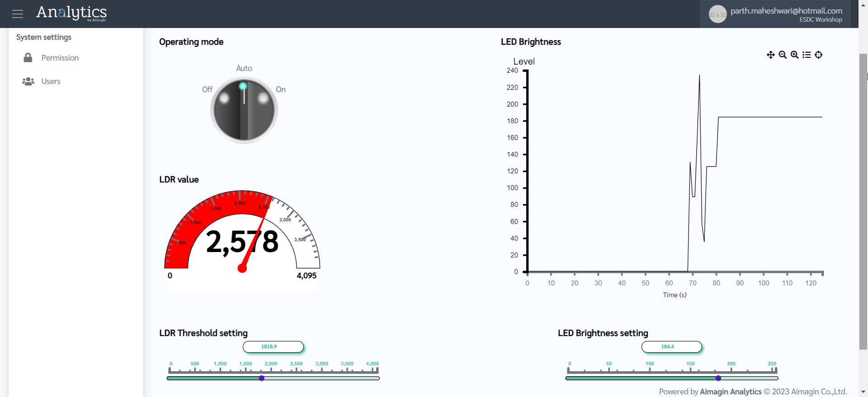Click the 4,095 gauge maximum label
This screenshot has height=397, width=868.
click(x=307, y=276)
